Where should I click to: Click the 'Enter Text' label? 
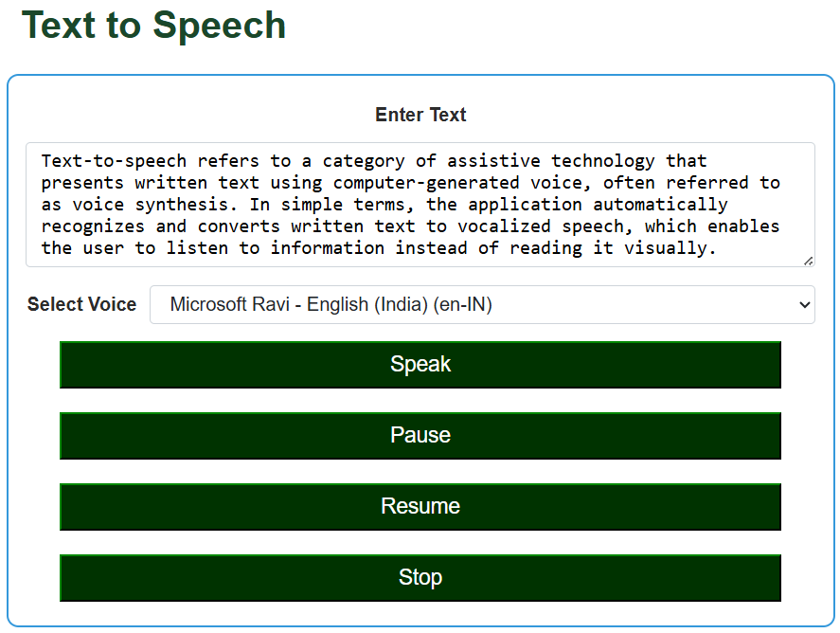coord(420,115)
